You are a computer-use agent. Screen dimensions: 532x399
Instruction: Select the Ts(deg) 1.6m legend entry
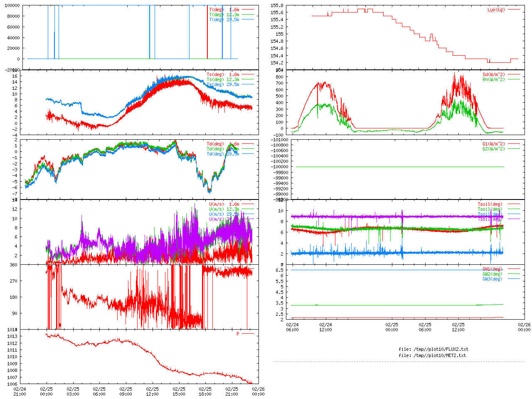pos(223,75)
